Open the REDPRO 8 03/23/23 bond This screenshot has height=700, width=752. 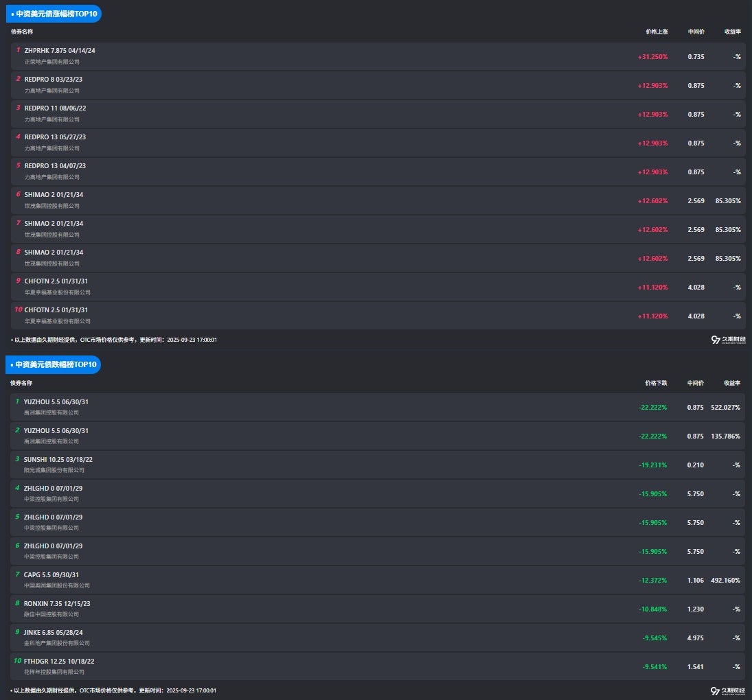54,79
